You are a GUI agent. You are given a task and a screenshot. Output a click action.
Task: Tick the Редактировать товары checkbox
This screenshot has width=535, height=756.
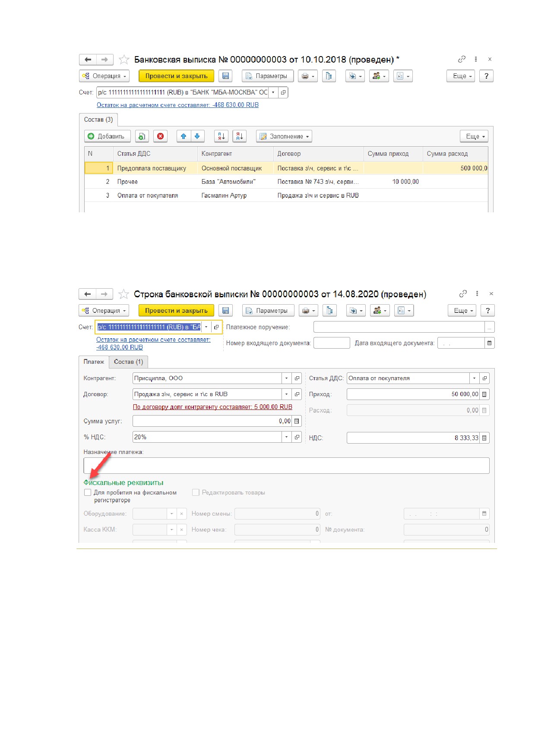pos(196,492)
